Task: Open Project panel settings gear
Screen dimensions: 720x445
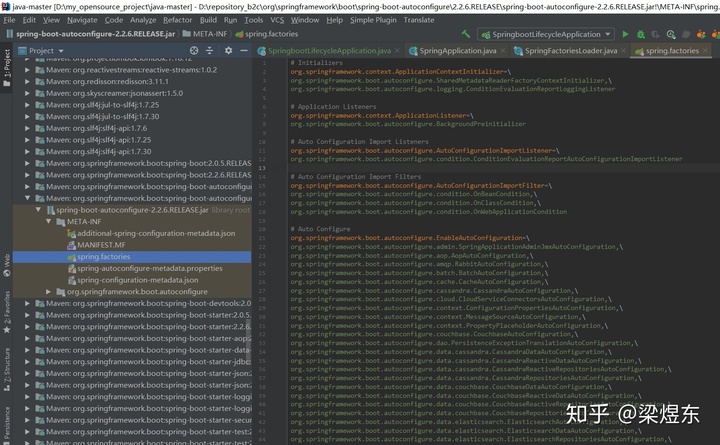Action: click(228, 51)
